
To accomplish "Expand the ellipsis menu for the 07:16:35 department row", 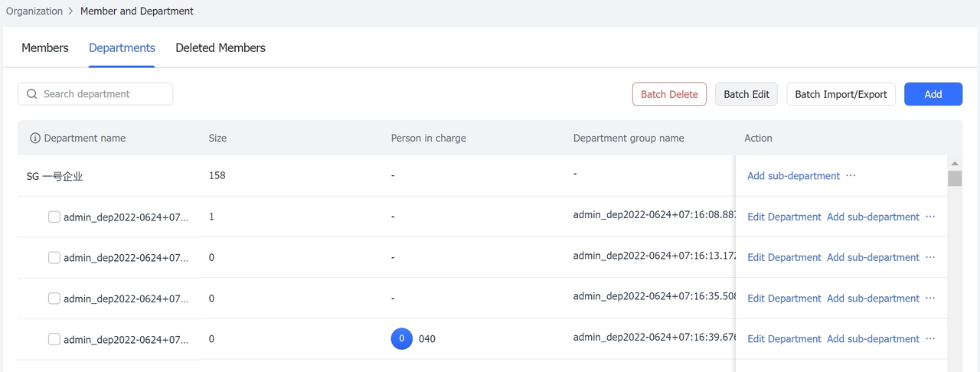I will pos(930,298).
